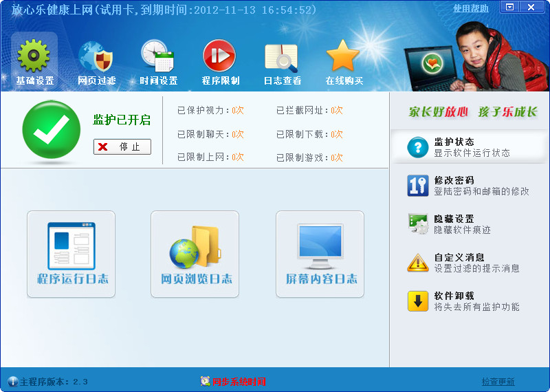The height and width of the screenshot is (392, 550).
Task: Click the info icon beside 主程序版本
Action: click(x=12, y=382)
